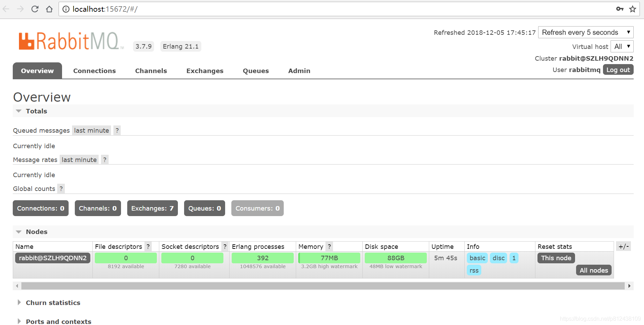Image resolution: width=644 pixels, height=325 pixels.
Task: Log out of rabbitmq user
Action: click(x=618, y=70)
